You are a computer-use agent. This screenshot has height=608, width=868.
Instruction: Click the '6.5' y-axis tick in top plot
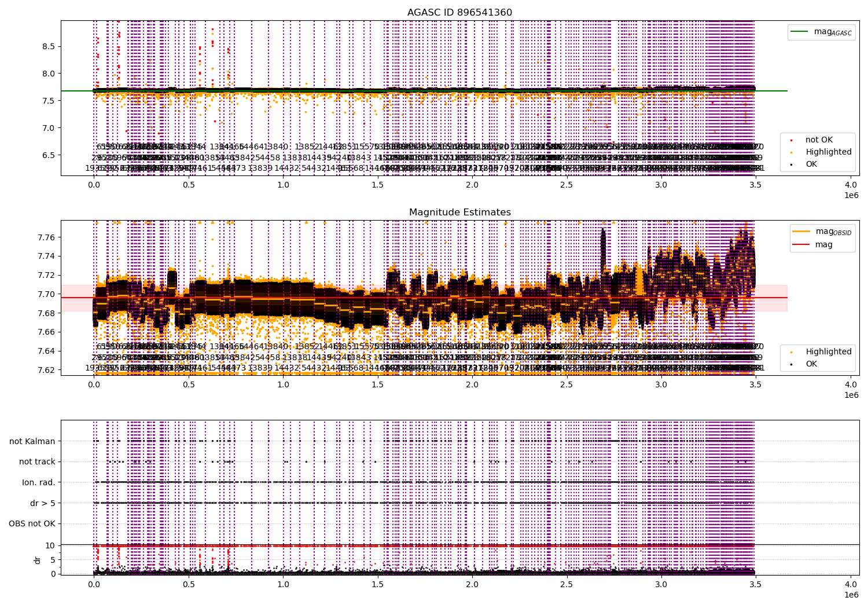[48, 155]
